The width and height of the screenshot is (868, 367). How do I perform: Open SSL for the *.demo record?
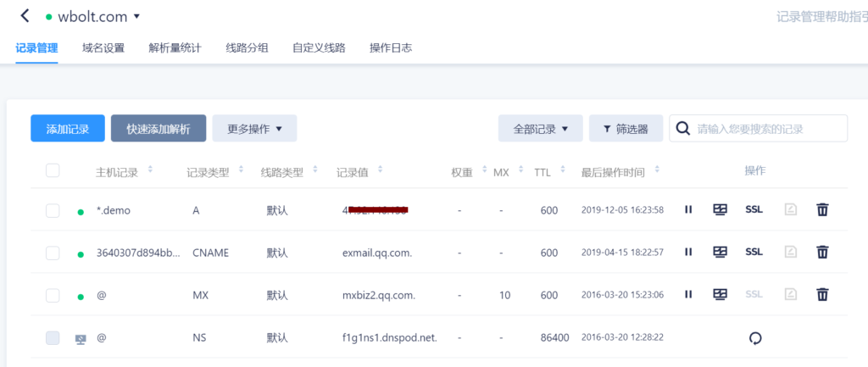754,209
